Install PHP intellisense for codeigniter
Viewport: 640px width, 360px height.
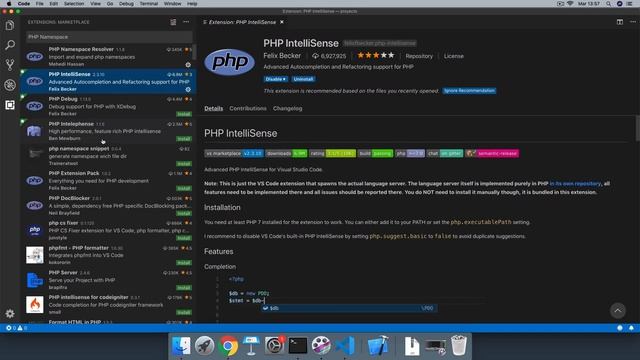[184, 313]
